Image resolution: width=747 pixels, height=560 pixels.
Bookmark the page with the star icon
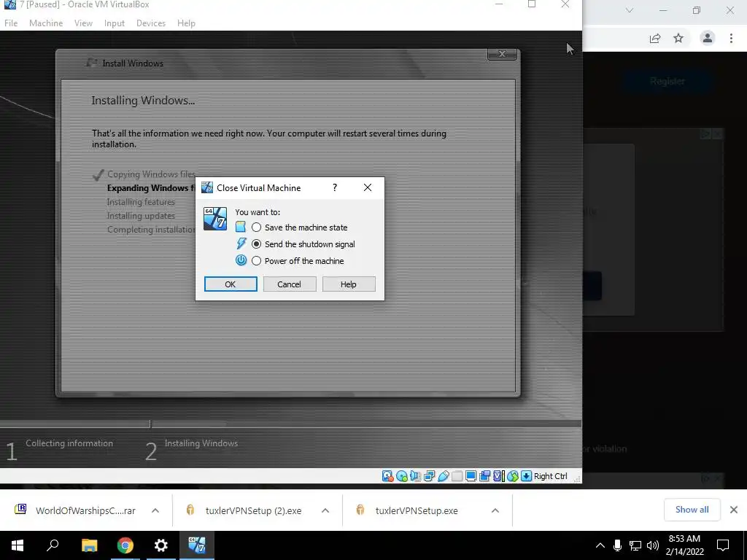point(678,39)
